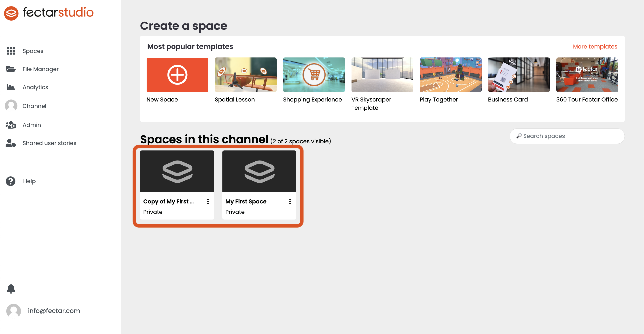Click Private status under My First Space
644x334 pixels.
tap(235, 212)
